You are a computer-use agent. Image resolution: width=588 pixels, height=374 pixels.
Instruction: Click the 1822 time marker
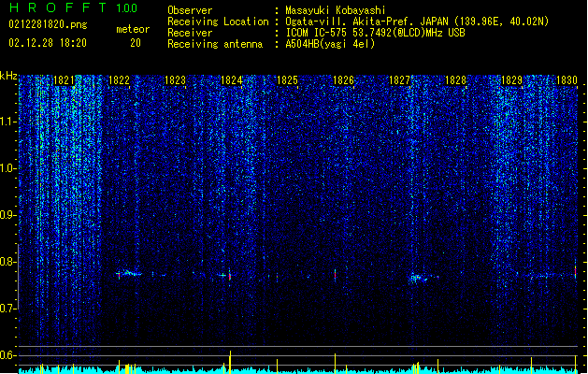point(119,80)
